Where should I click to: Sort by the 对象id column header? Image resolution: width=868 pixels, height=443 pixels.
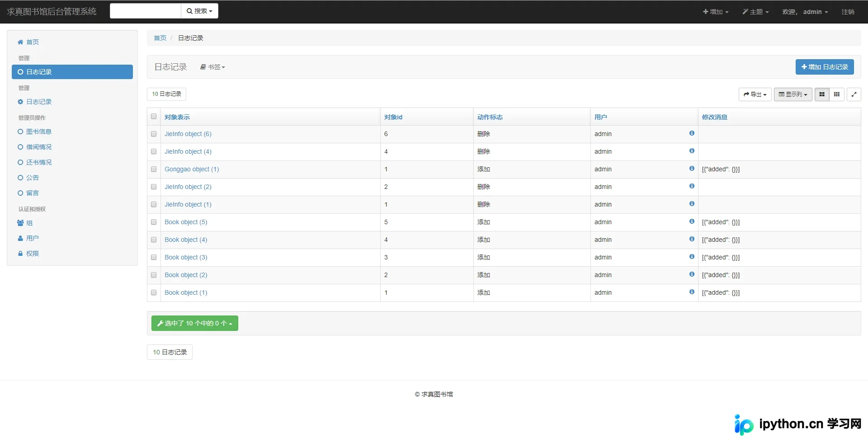coord(393,117)
